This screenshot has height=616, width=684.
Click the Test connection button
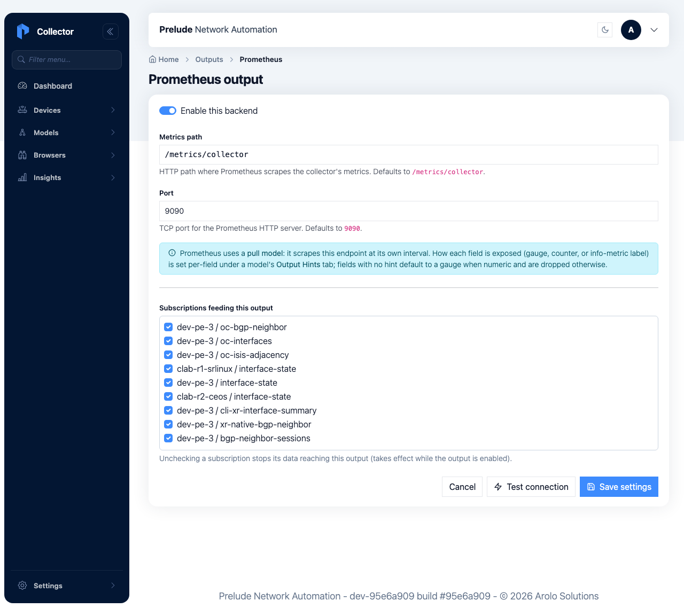pyautogui.click(x=531, y=487)
